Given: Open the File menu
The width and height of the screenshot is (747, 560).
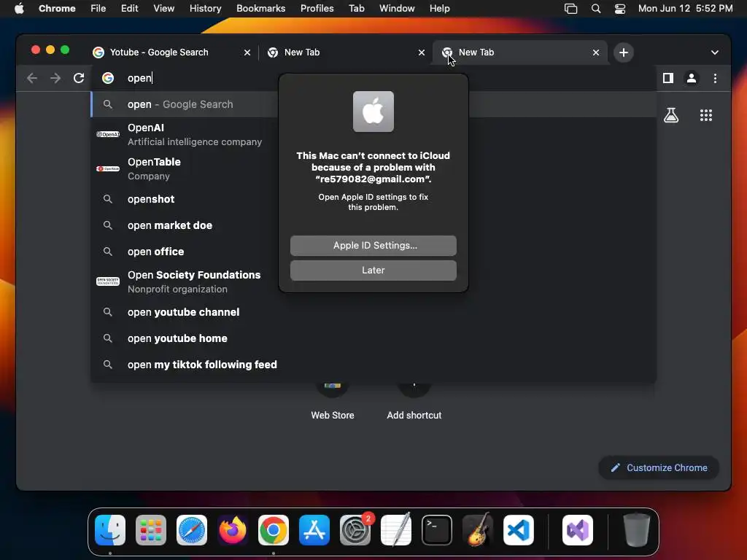Looking at the screenshot, I should tap(98, 9).
